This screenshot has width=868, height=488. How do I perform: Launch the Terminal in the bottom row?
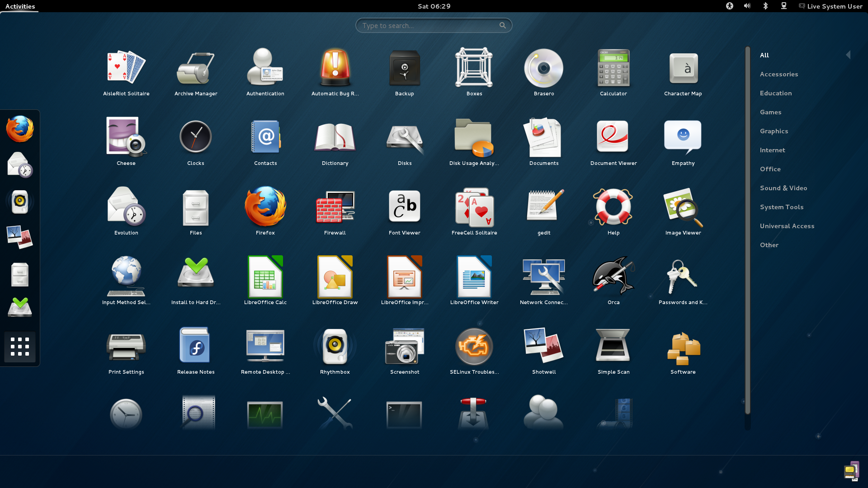tap(404, 413)
